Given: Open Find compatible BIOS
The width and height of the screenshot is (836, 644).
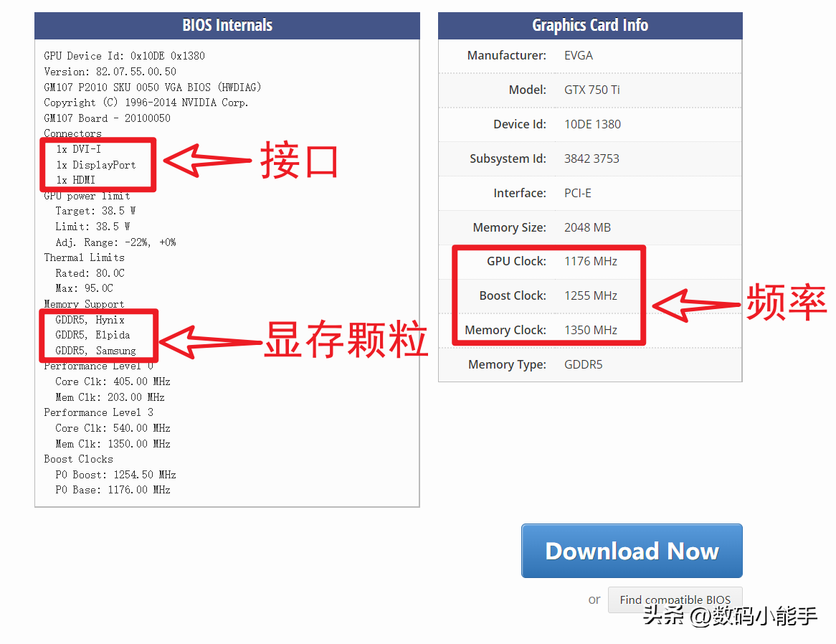Looking at the screenshot, I should click(x=675, y=600).
